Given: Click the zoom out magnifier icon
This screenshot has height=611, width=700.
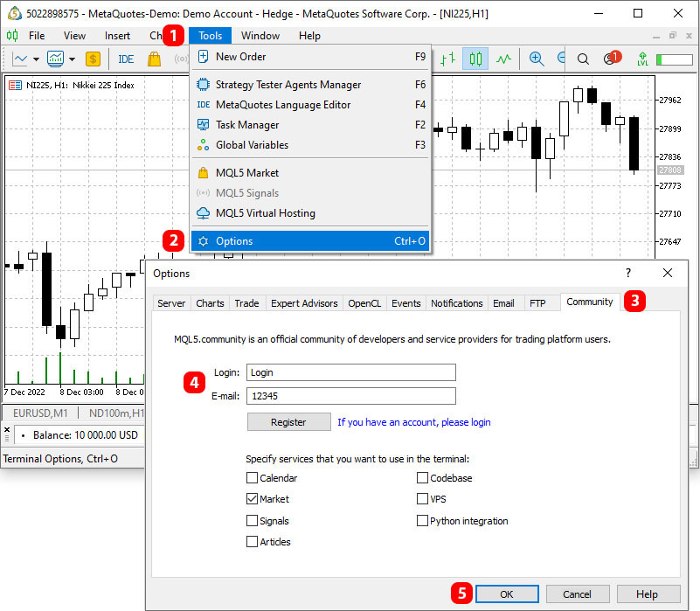Looking at the screenshot, I should pyautogui.click(x=561, y=58).
